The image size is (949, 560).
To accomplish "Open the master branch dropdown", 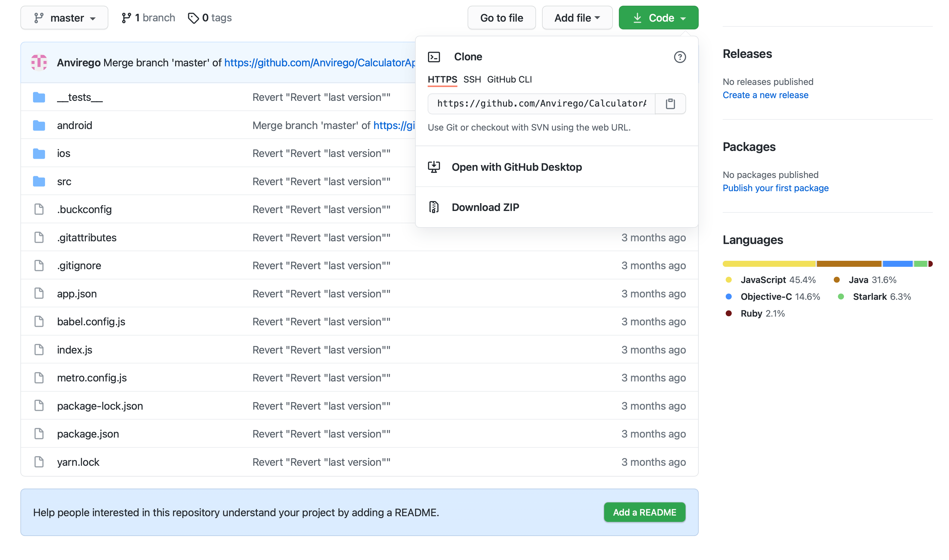I will pos(64,18).
